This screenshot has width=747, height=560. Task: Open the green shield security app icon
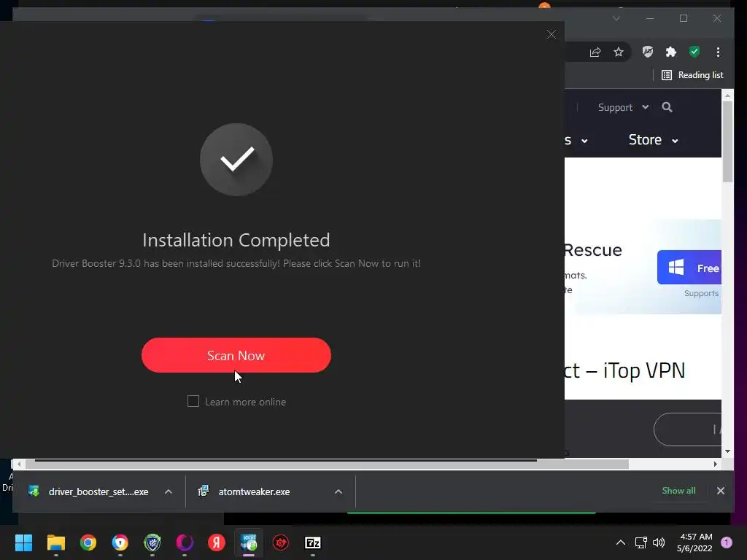(x=152, y=542)
